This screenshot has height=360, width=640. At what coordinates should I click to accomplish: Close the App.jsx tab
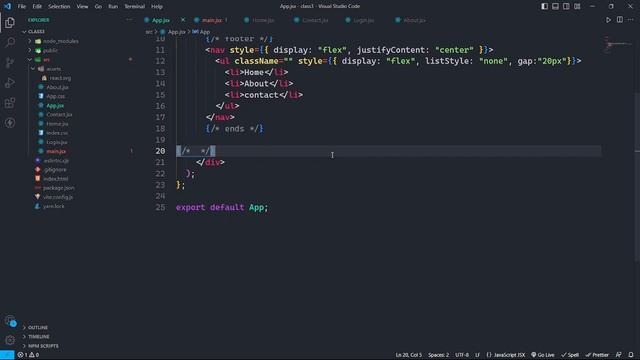183,20
